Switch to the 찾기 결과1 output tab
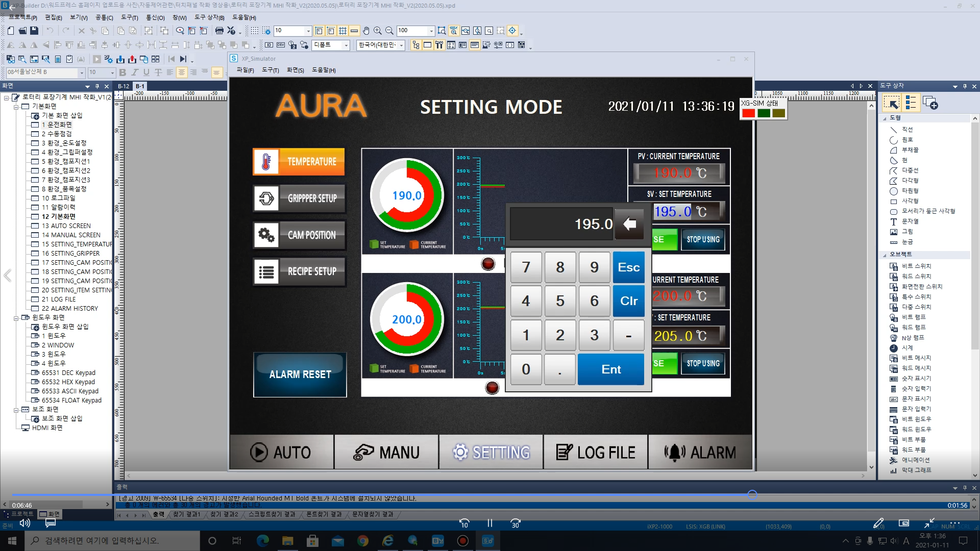This screenshot has width=980, height=551. click(x=186, y=514)
